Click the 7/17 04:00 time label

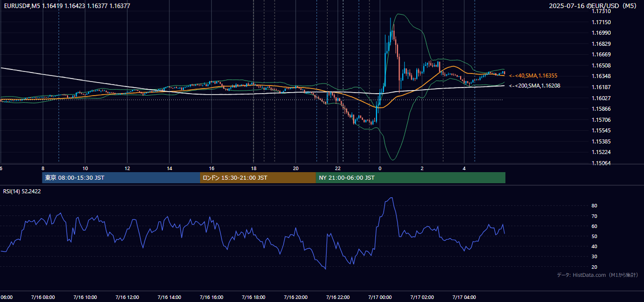pyautogui.click(x=465, y=297)
